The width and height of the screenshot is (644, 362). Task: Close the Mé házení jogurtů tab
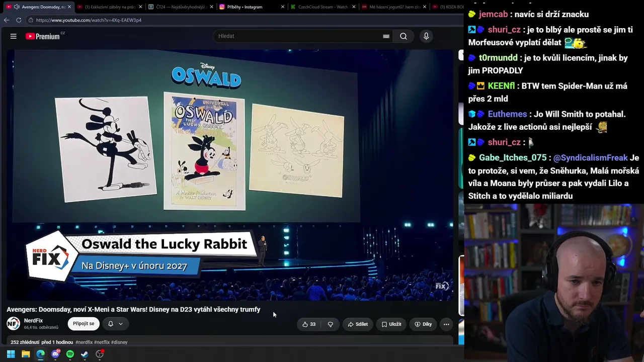click(x=425, y=7)
